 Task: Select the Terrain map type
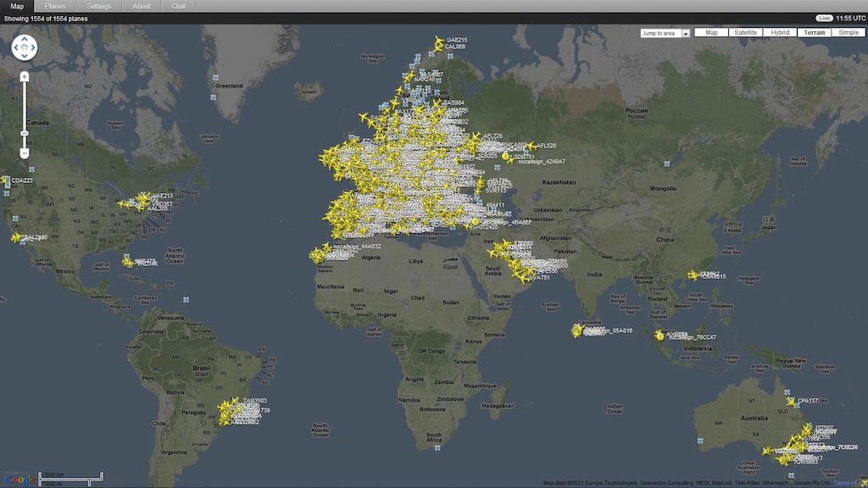[814, 33]
